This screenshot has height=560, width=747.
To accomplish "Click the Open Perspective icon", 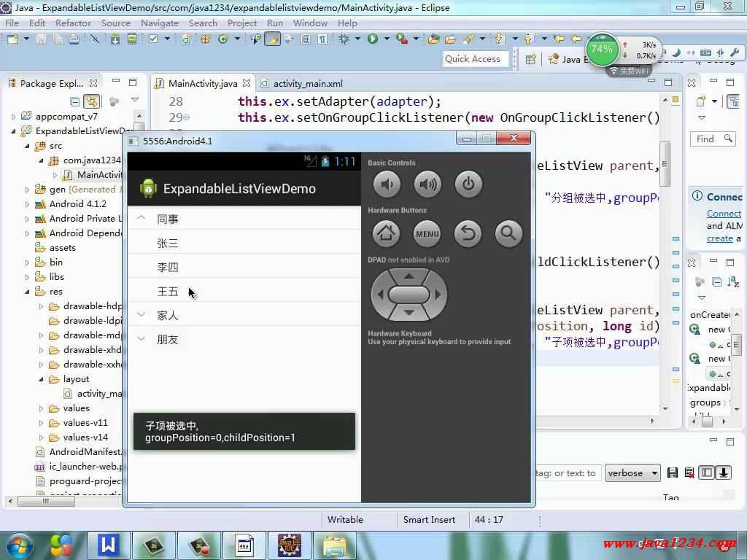I will (x=531, y=59).
